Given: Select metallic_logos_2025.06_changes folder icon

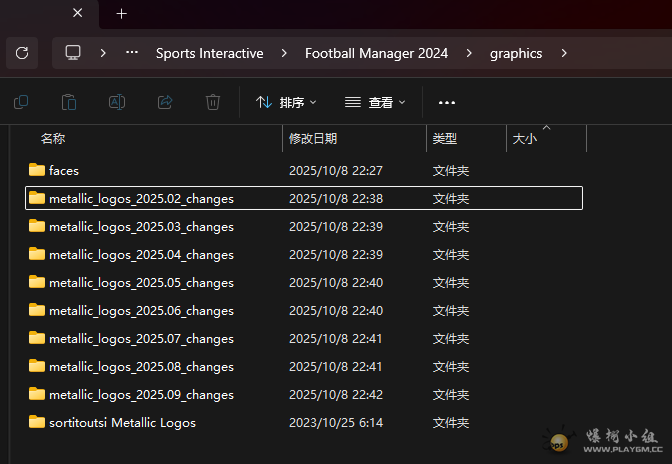Looking at the screenshot, I should pos(37,310).
